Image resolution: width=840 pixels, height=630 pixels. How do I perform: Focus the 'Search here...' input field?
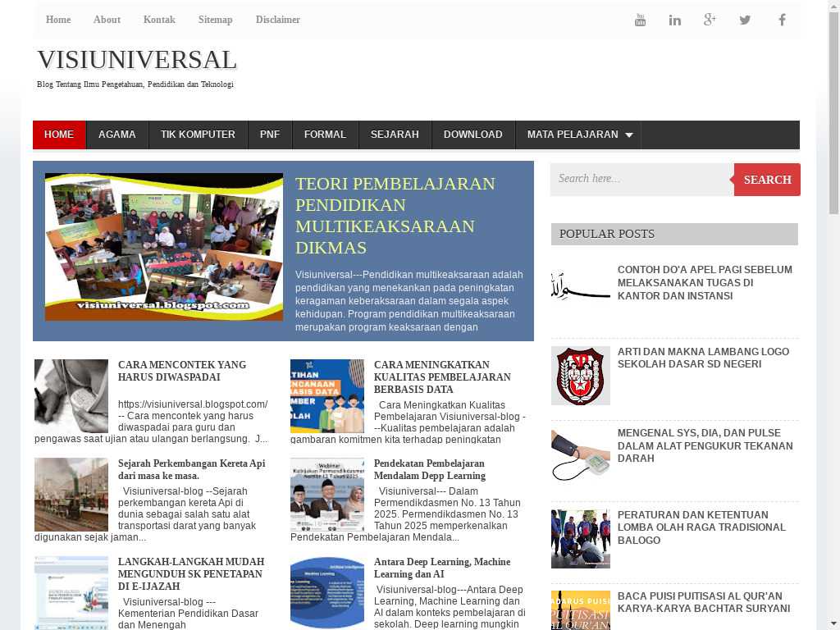tap(641, 179)
